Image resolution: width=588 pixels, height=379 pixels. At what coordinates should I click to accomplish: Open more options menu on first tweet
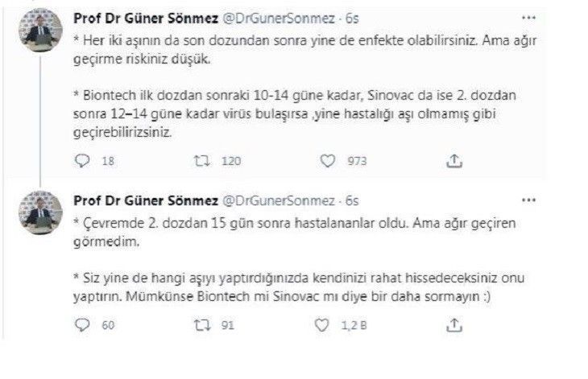pos(528,19)
